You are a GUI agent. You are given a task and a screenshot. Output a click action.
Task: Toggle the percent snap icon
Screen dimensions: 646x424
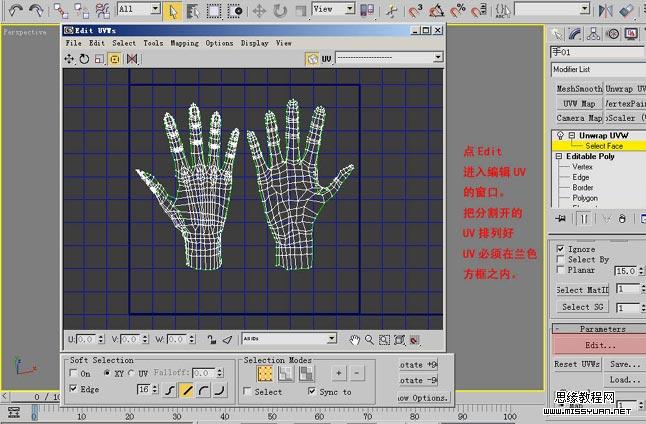458,10
